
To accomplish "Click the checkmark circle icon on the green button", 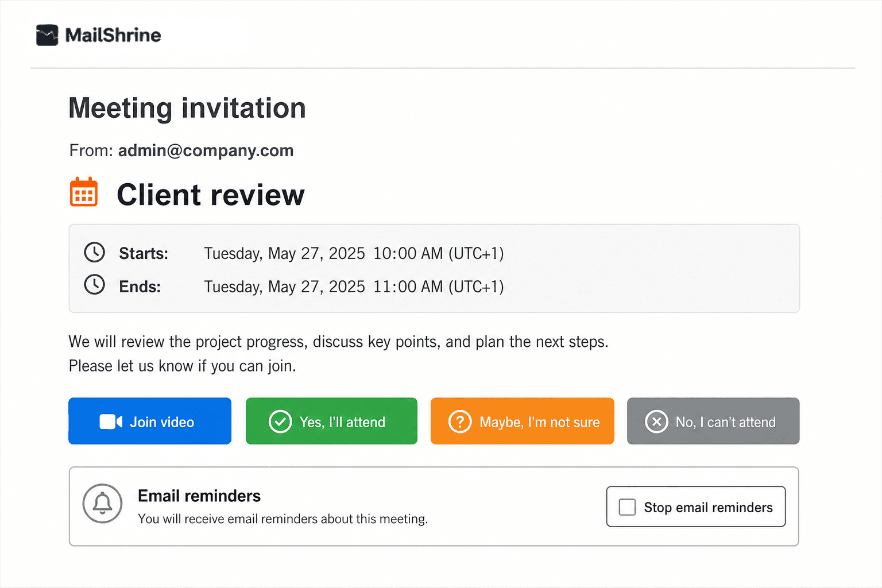I will [280, 421].
